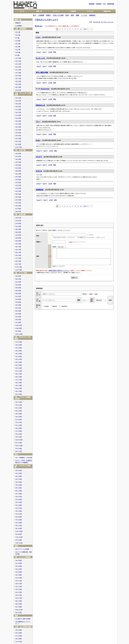Viewport: 129px width, 644px height.
Task: Click Bad on おあん's comment
Action: [x=45, y=151]
